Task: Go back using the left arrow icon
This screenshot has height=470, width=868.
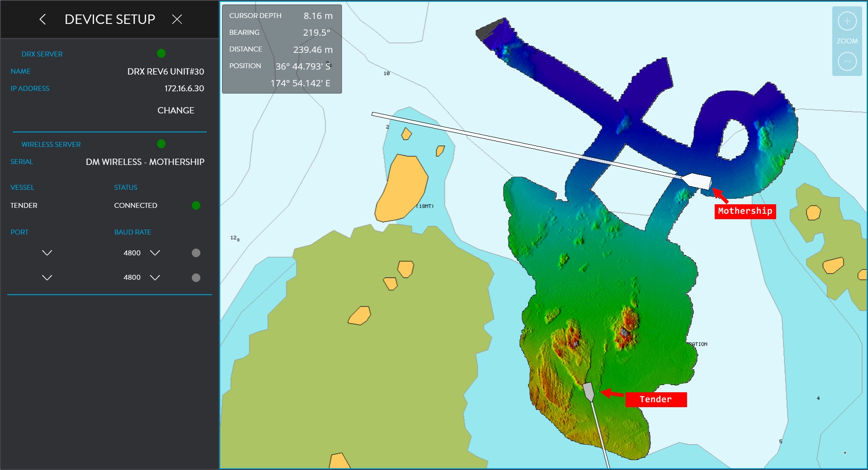Action: (43, 19)
